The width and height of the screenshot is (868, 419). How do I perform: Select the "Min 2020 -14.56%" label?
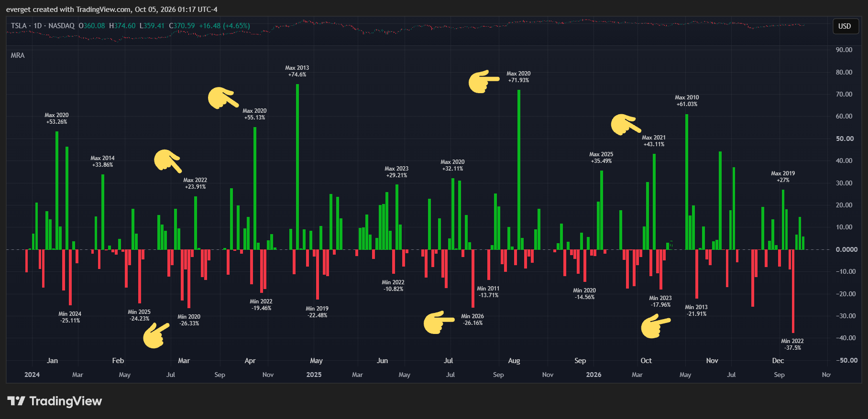pos(584,294)
